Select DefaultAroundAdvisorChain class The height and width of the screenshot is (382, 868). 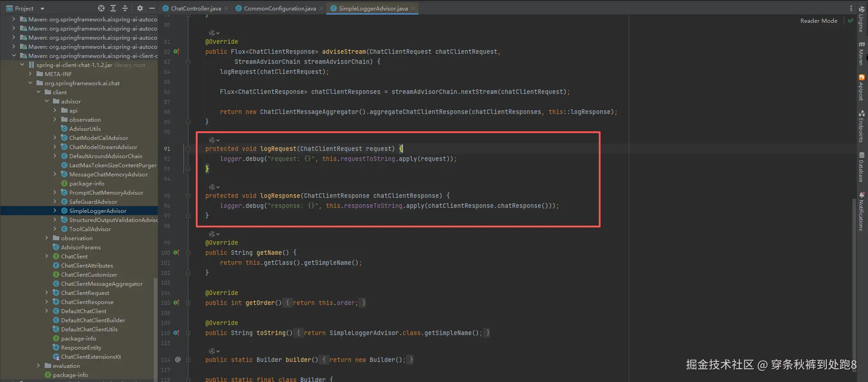[x=105, y=156]
